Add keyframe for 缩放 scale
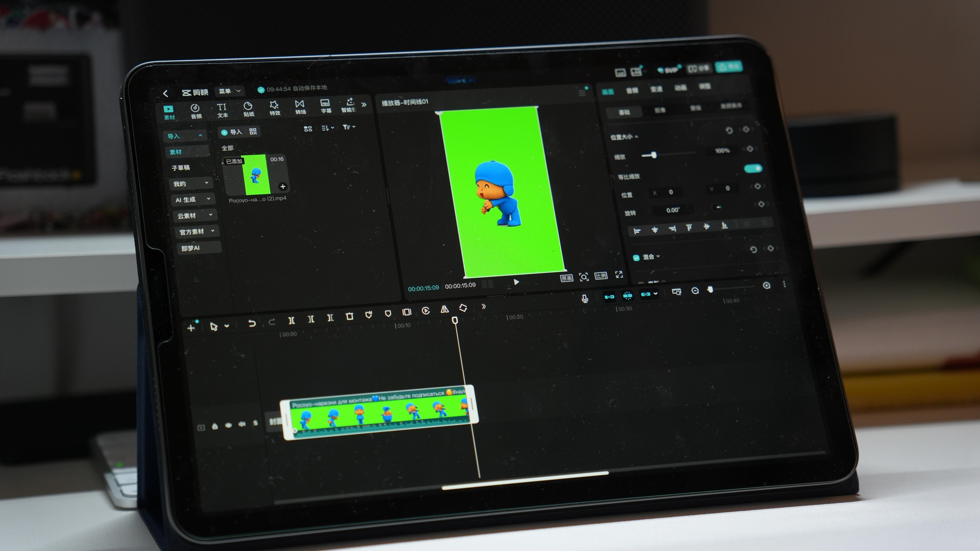Screen dimensions: 980x551 tap(750, 149)
